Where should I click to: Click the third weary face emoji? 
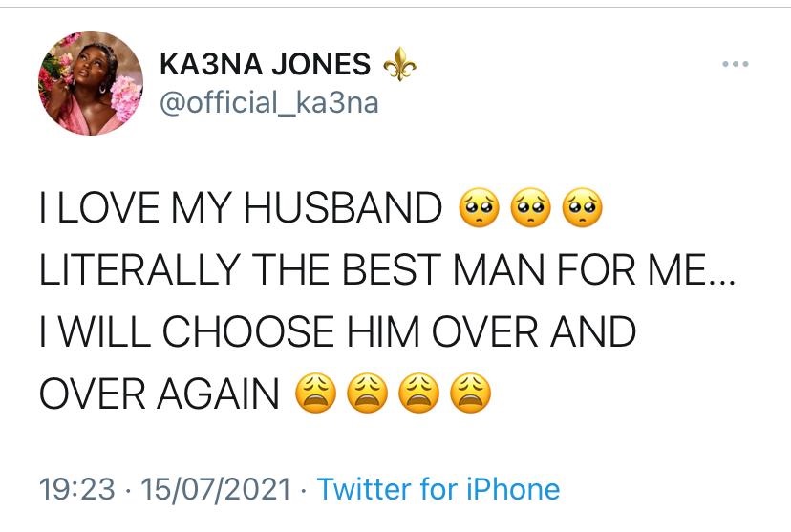point(419,392)
